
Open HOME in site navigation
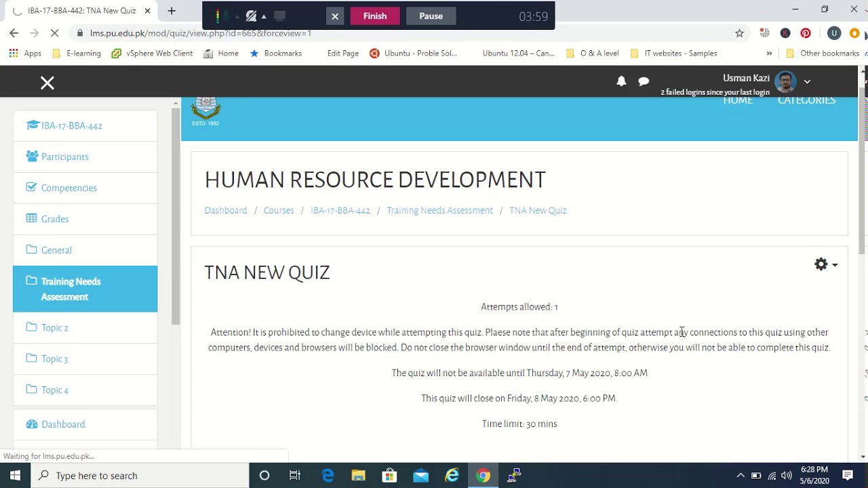coord(738,100)
